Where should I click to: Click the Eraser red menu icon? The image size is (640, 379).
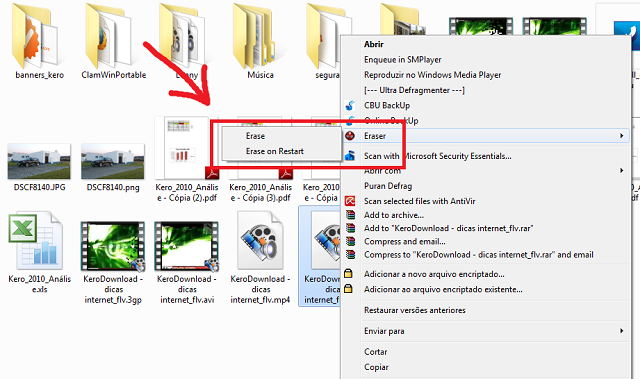pyautogui.click(x=350, y=136)
